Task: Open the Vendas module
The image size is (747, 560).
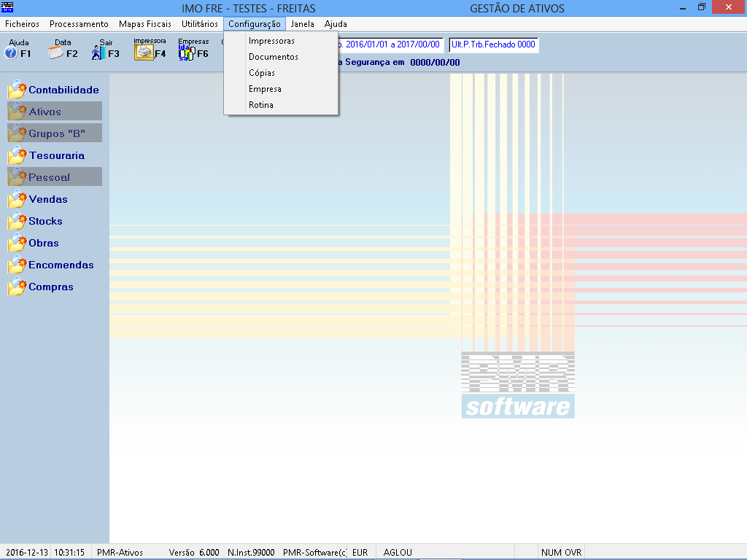Action: pos(38,199)
